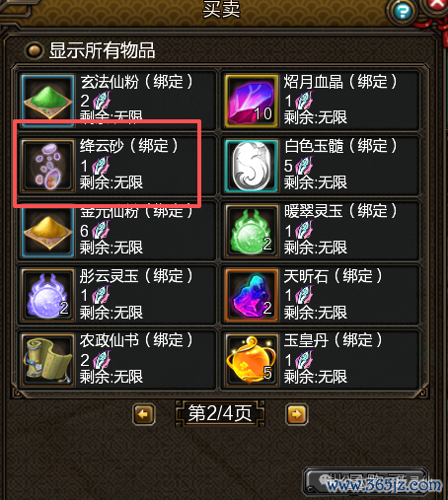Pick the orange 玉皇丹 pill icon
448x500 pixels.
pos(252,360)
